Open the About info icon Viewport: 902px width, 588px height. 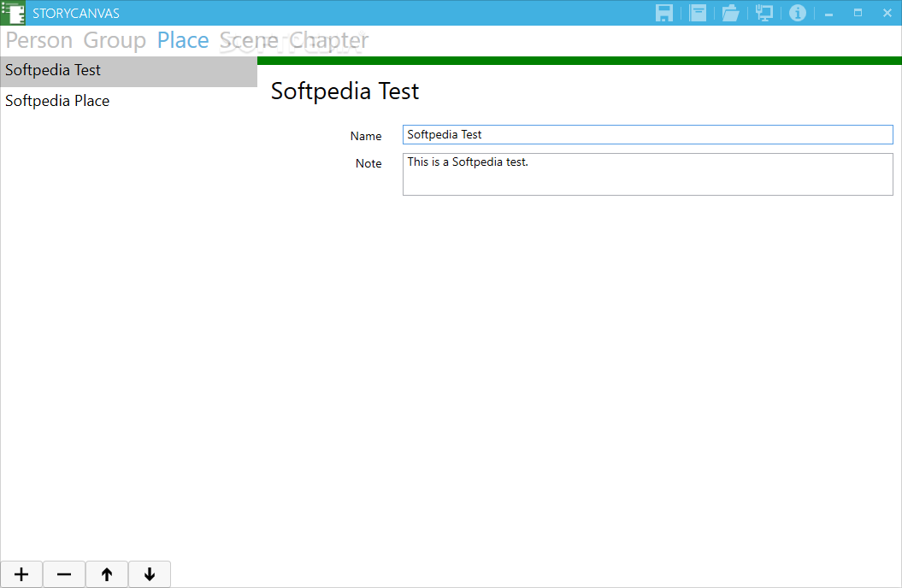[798, 13]
